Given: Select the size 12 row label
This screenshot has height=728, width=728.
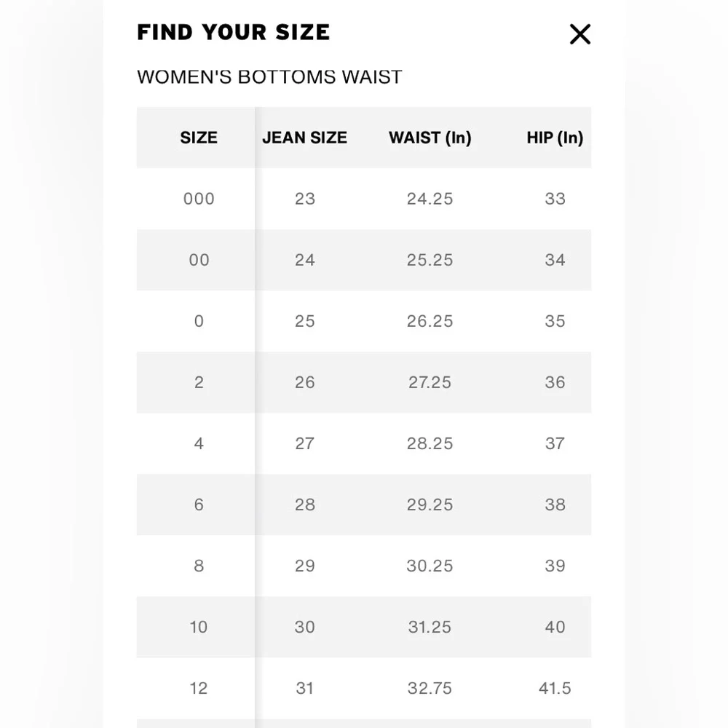Looking at the screenshot, I should coord(199,689).
